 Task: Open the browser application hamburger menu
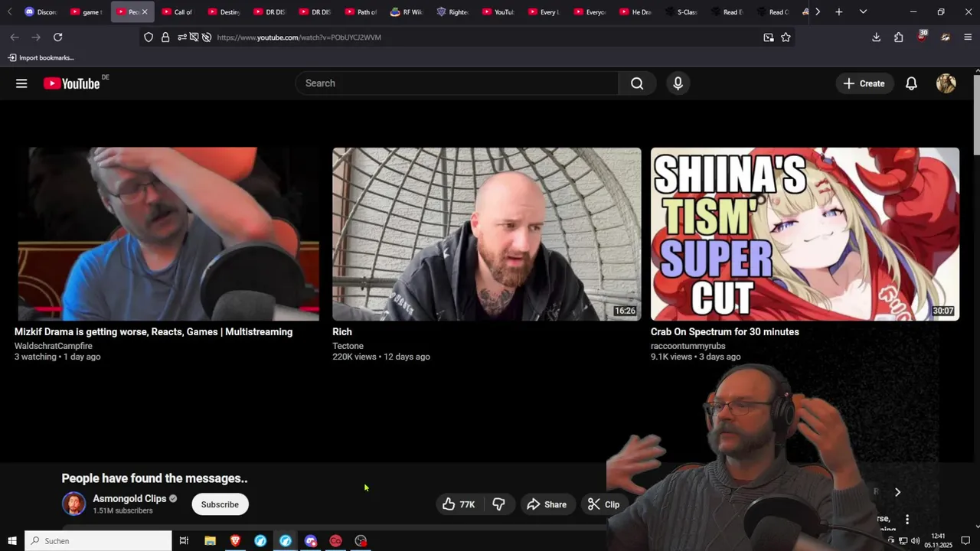tap(968, 37)
